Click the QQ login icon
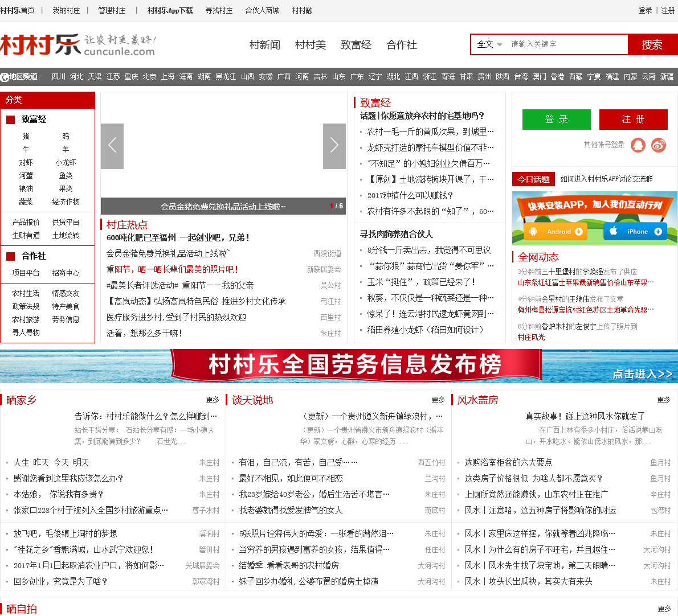This screenshot has width=678, height=616. point(638,145)
